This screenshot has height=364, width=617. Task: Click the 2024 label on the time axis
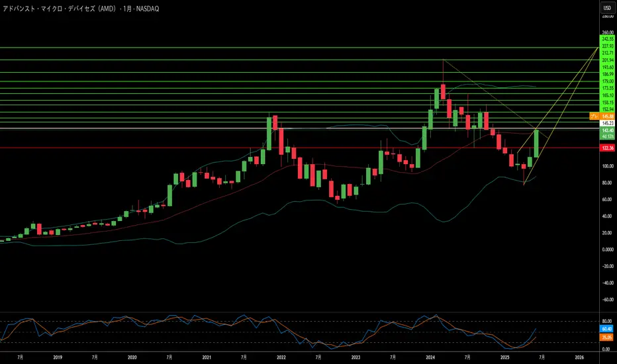[x=430, y=357]
